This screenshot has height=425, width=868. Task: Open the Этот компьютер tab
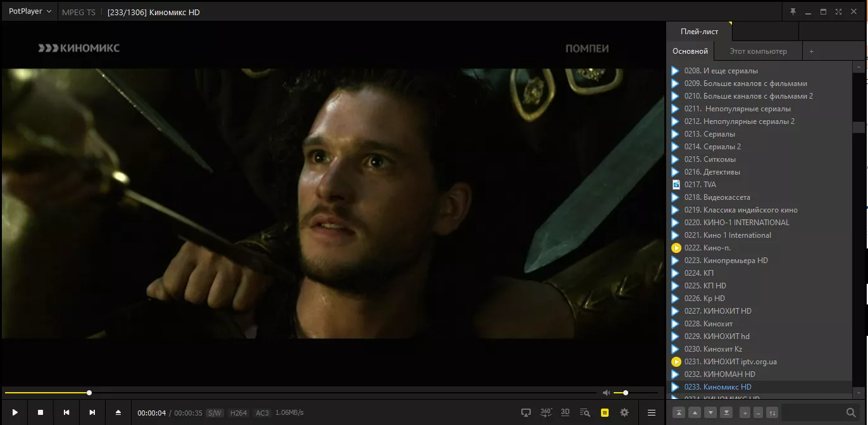758,51
